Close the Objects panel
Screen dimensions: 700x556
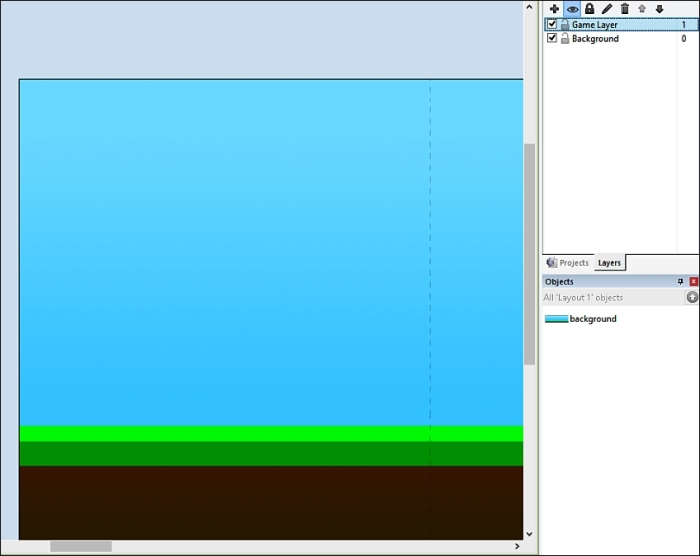pyautogui.click(x=693, y=281)
